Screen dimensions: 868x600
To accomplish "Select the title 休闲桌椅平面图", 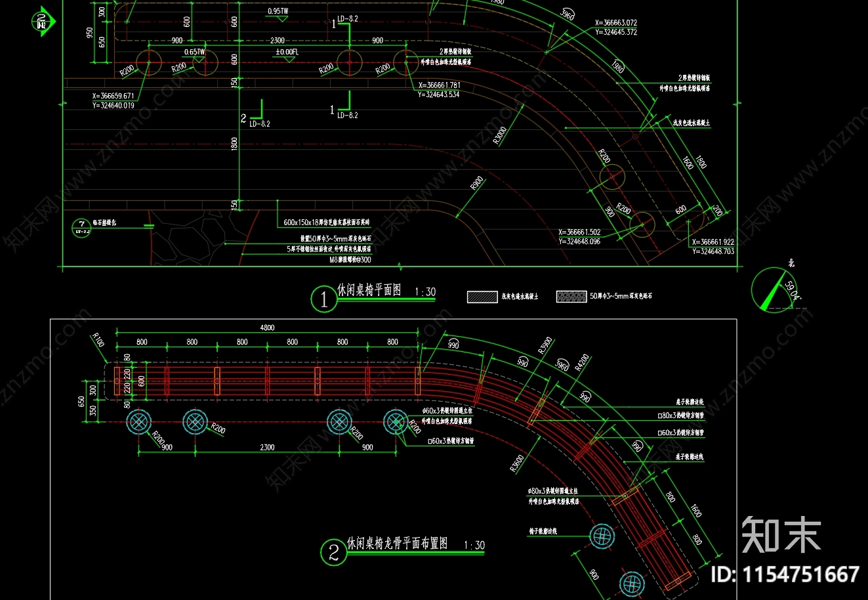I will tap(369, 289).
